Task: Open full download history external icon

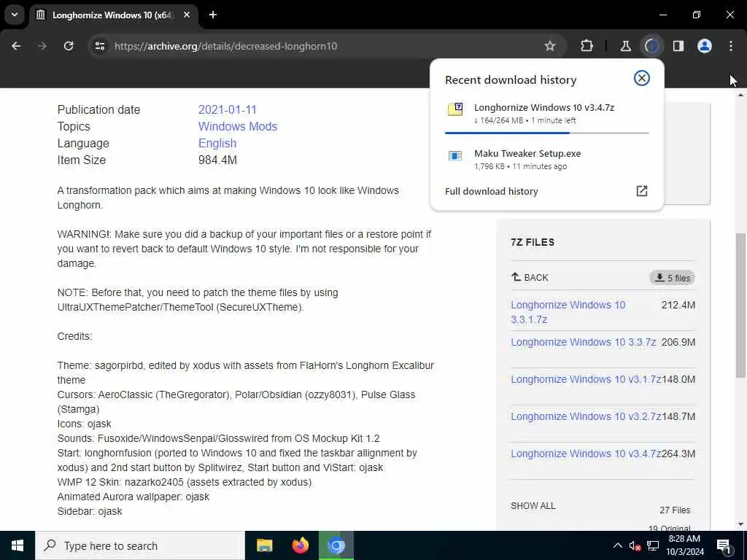Action: coord(642,191)
